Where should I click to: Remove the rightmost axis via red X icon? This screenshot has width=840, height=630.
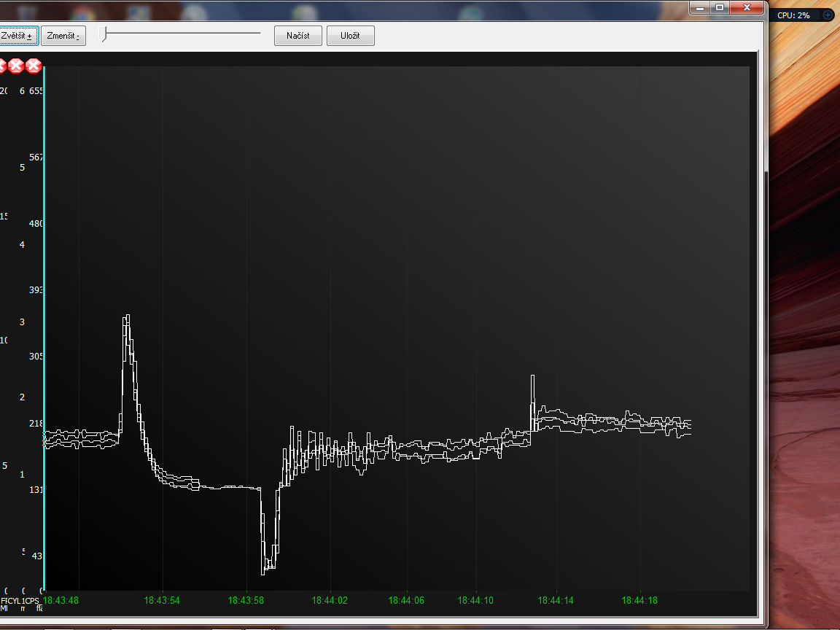(34, 66)
